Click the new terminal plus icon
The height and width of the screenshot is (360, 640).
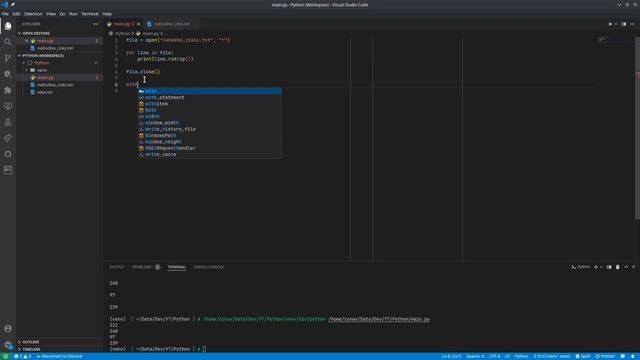[x=596, y=267]
